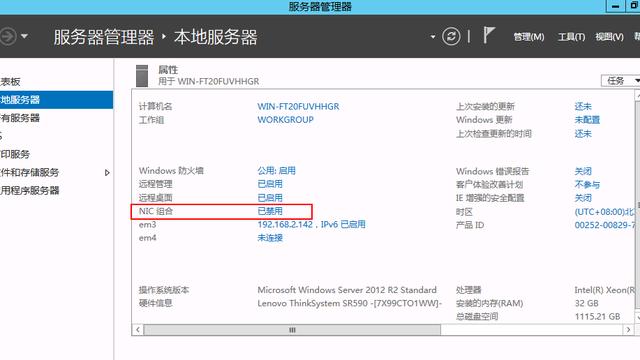Click em3 address 192.168.2.142 link
The height and width of the screenshot is (360, 640).
(x=311, y=224)
